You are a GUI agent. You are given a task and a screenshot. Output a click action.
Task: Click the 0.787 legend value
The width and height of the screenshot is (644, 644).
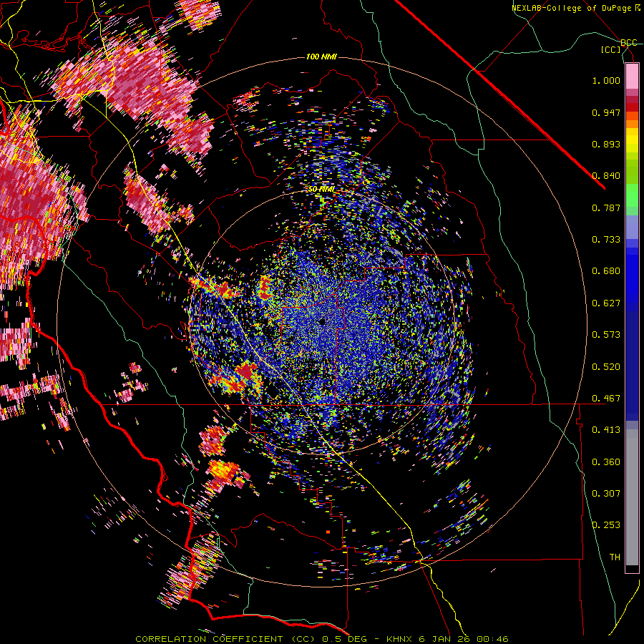pos(606,208)
